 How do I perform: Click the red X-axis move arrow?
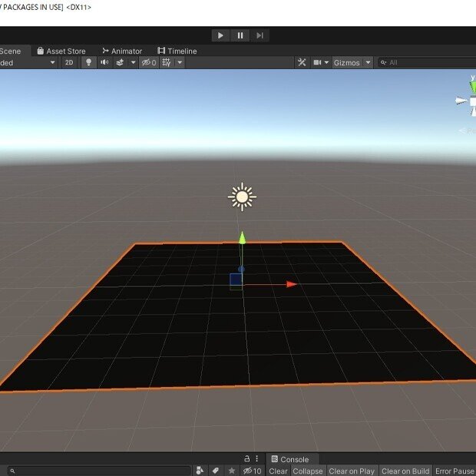tap(292, 284)
